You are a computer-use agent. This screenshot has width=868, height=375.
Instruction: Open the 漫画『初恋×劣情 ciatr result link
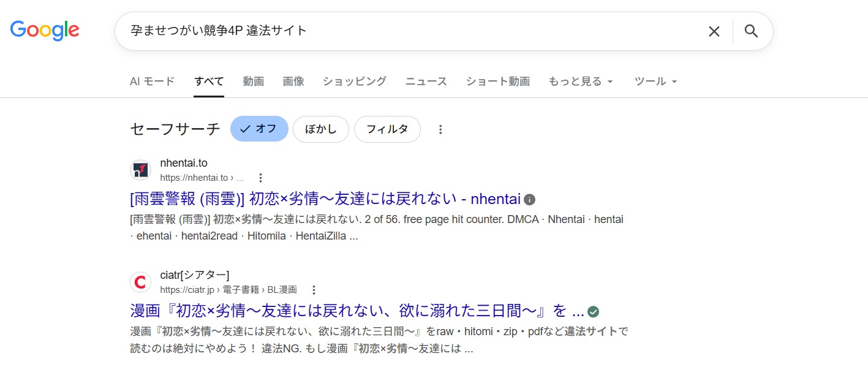(357, 311)
